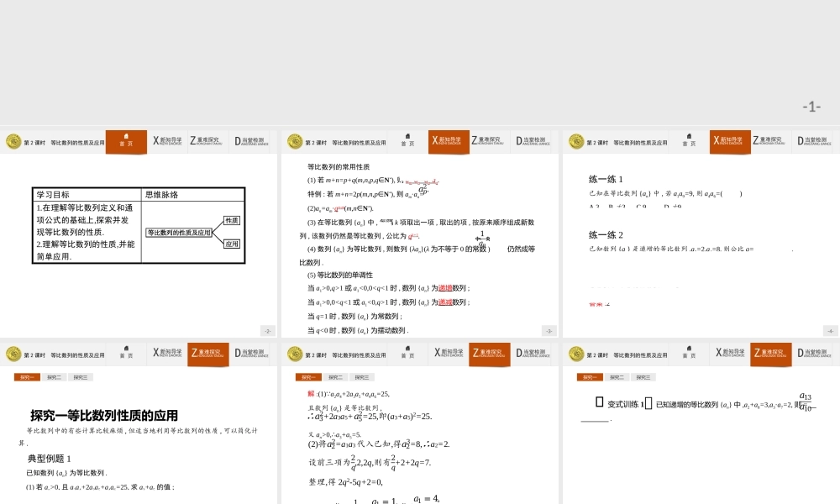Open 重难探究 Z icon on second slide header
Screen dimensions: 840x504
(x=488, y=141)
